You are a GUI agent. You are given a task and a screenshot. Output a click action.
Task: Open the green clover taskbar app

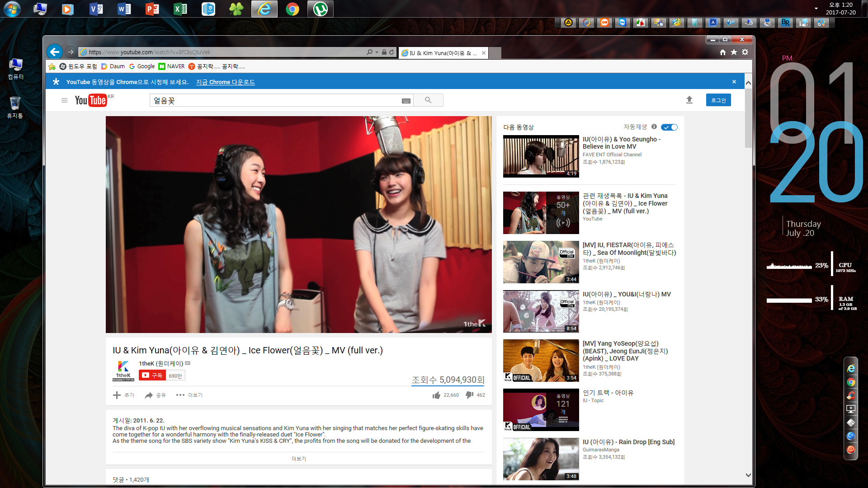pyautogui.click(x=236, y=9)
